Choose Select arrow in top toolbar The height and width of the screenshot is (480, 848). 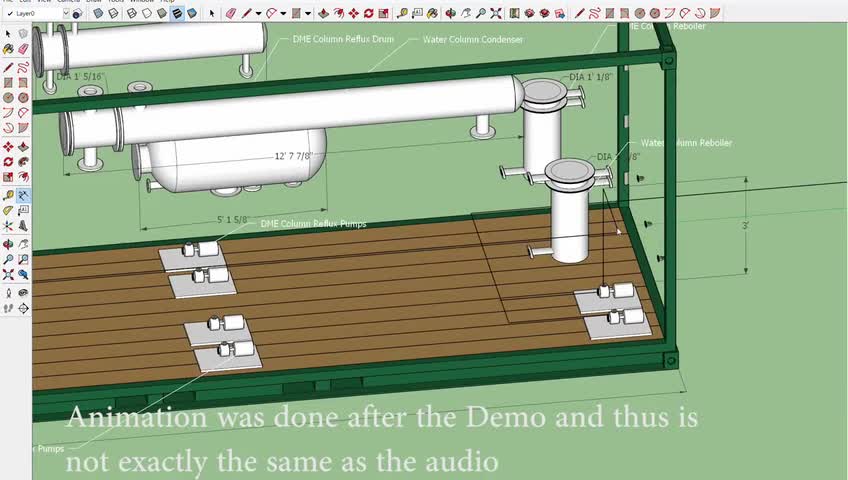(212, 14)
